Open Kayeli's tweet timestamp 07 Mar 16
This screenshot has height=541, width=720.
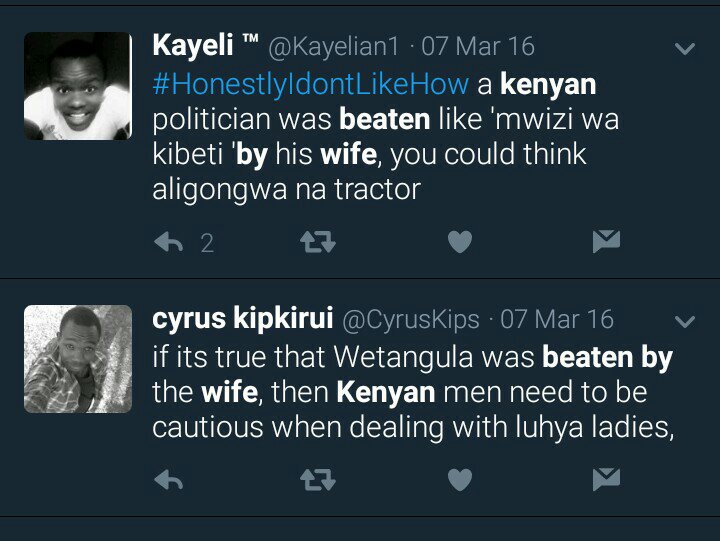478,46
